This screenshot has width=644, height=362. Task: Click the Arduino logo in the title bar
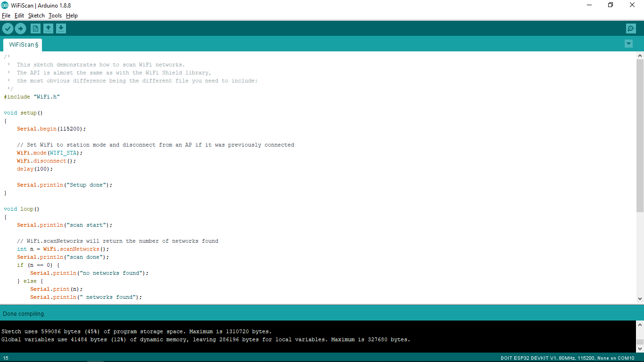point(5,5)
